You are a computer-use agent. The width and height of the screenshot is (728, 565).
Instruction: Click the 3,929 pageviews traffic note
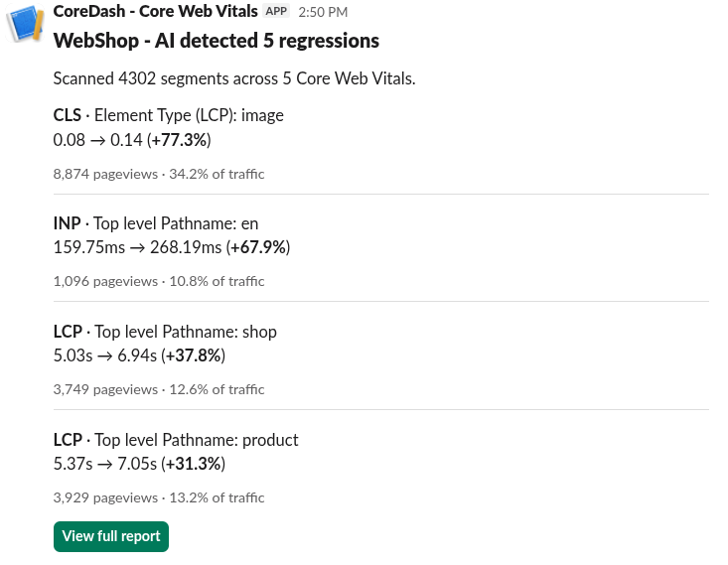click(159, 497)
